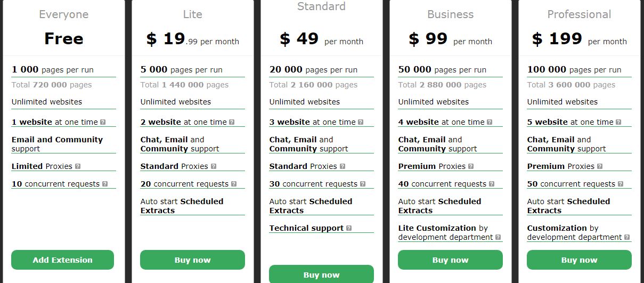The image size is (644, 283).
Task: Click the $ 49 per month Standard price
Action: 321,39
